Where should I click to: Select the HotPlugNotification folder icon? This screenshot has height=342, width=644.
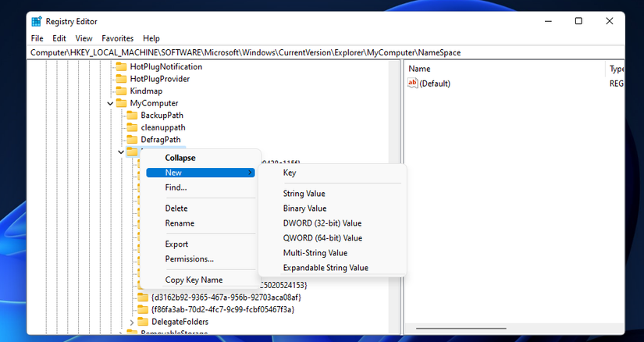(121, 66)
